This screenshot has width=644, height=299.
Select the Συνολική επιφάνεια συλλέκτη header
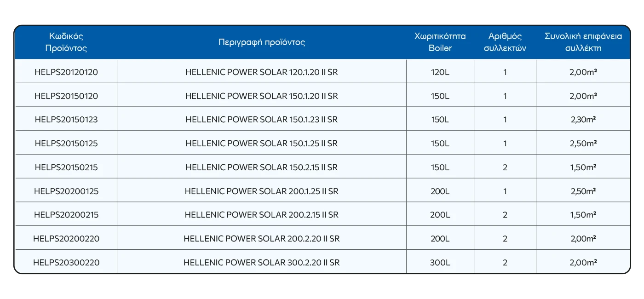click(583, 42)
